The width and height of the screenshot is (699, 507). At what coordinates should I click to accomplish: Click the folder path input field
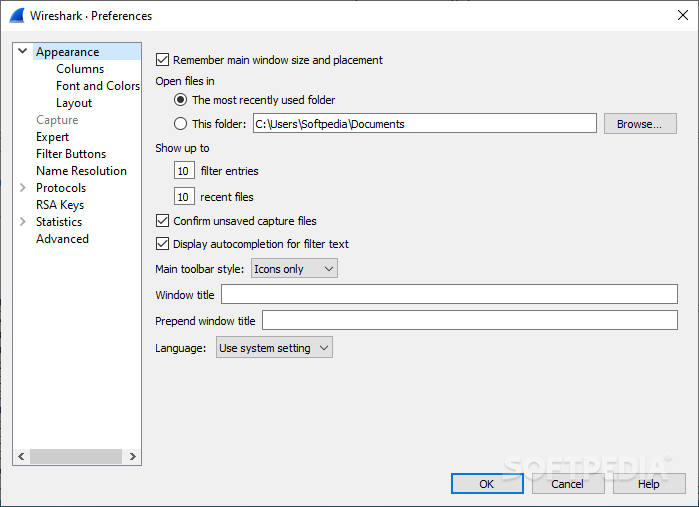[425, 124]
